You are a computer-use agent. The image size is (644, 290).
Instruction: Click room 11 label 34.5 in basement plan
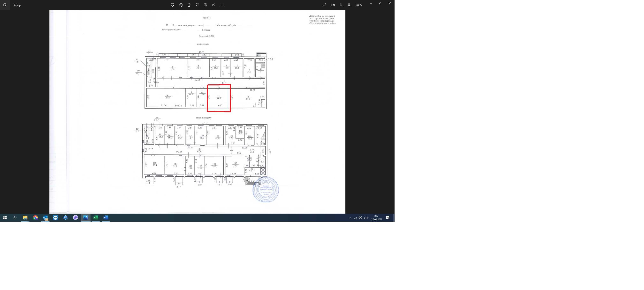219,98
